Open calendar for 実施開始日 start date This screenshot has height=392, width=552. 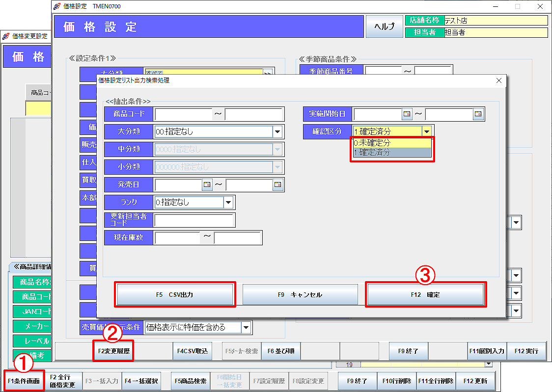pos(407,114)
